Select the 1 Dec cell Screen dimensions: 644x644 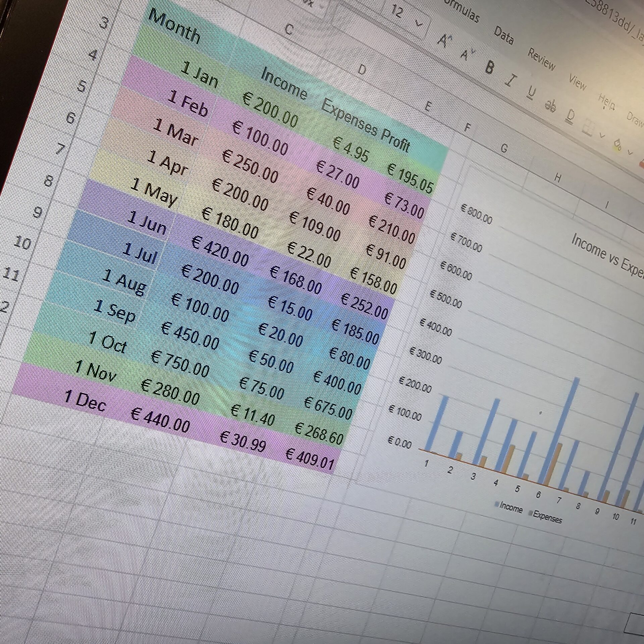click(x=85, y=400)
